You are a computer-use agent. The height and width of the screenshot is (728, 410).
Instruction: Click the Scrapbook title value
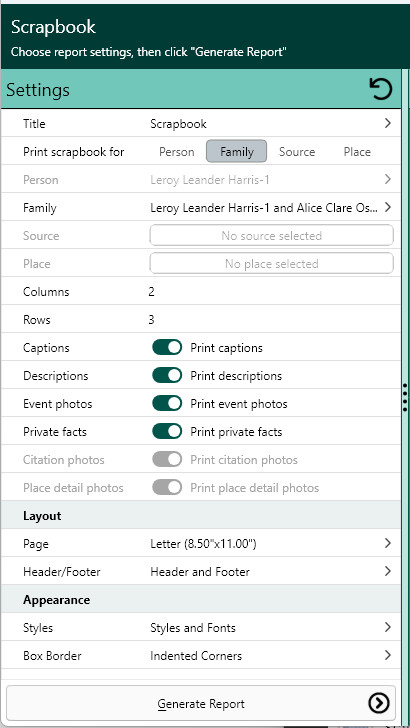coord(178,124)
